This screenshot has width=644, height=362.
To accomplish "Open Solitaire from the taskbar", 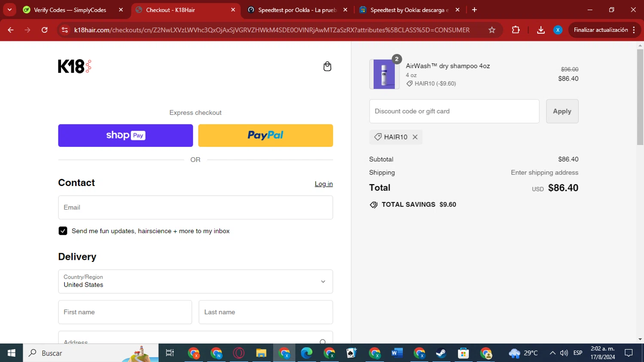I will coord(351,353).
